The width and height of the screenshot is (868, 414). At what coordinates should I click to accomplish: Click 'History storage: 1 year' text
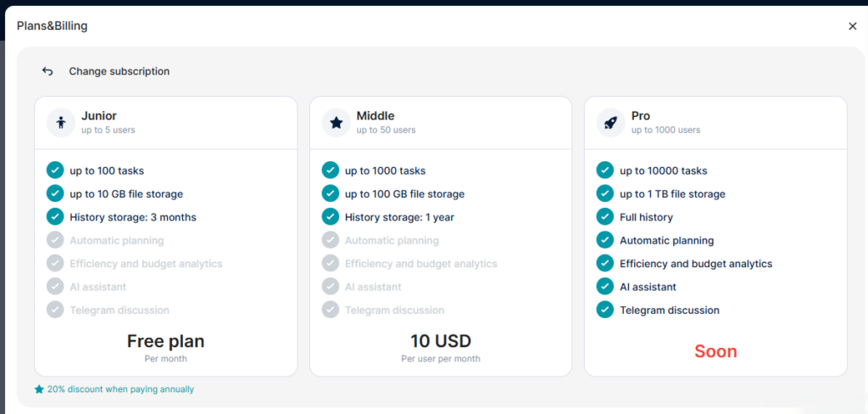pos(400,217)
